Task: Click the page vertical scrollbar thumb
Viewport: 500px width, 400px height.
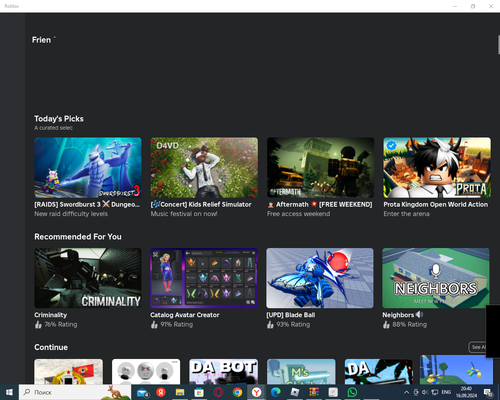Action: pos(499,44)
